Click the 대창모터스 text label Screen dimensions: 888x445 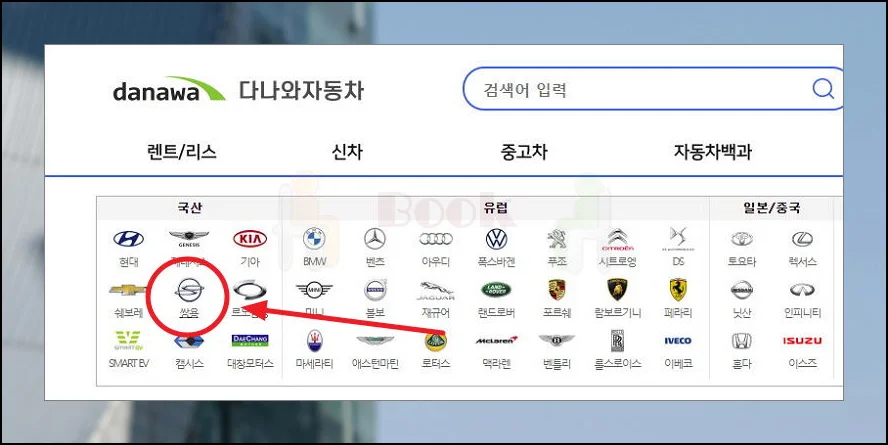[x=250, y=363]
